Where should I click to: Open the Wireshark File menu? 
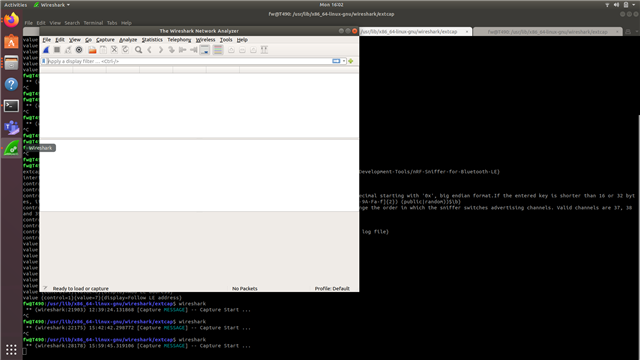[47, 40]
